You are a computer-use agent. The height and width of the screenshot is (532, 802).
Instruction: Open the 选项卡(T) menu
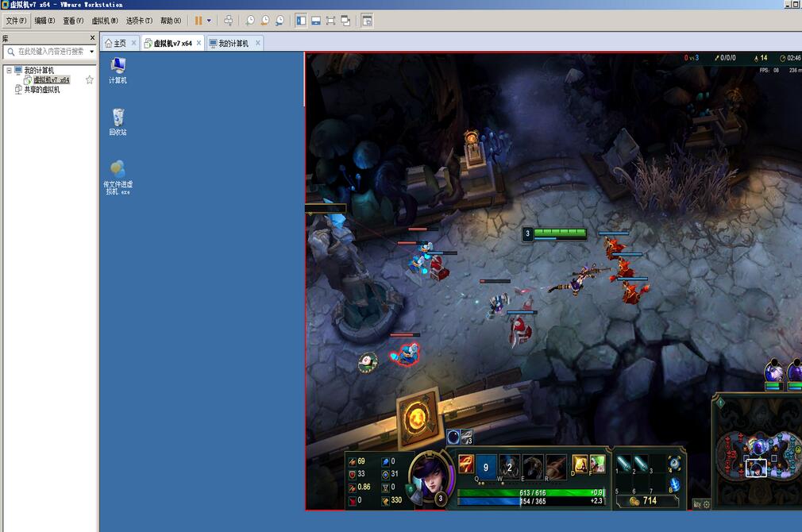pyautogui.click(x=139, y=21)
